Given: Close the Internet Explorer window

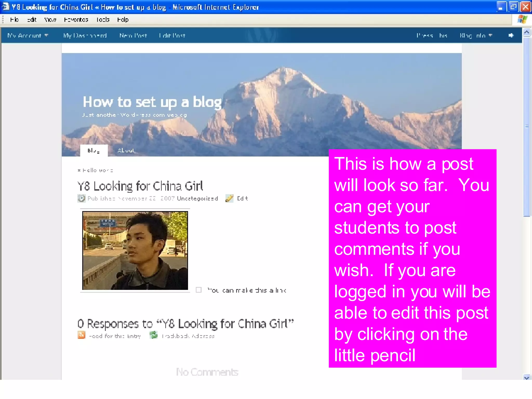Looking at the screenshot, I should click(x=526, y=7).
